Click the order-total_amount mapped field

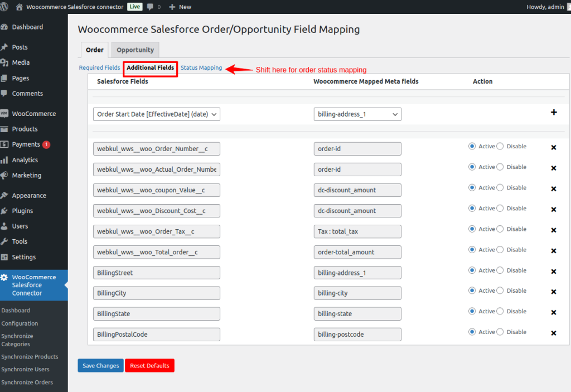tap(357, 252)
